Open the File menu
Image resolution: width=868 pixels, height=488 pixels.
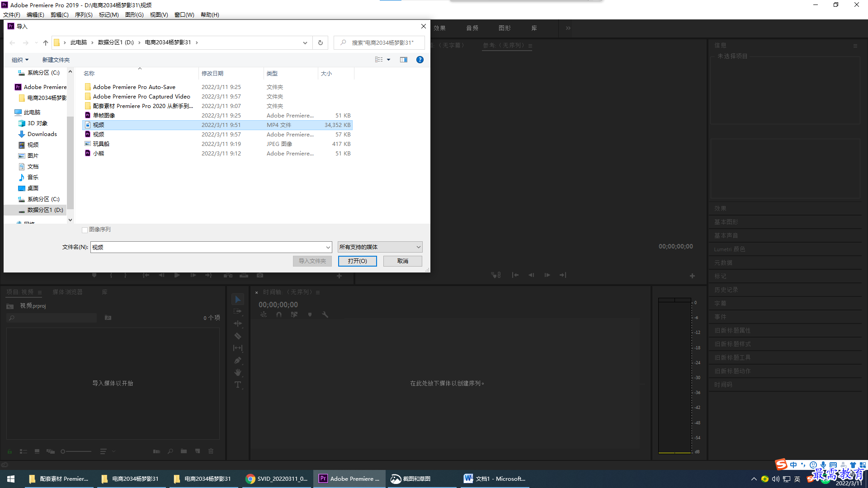[x=12, y=14]
